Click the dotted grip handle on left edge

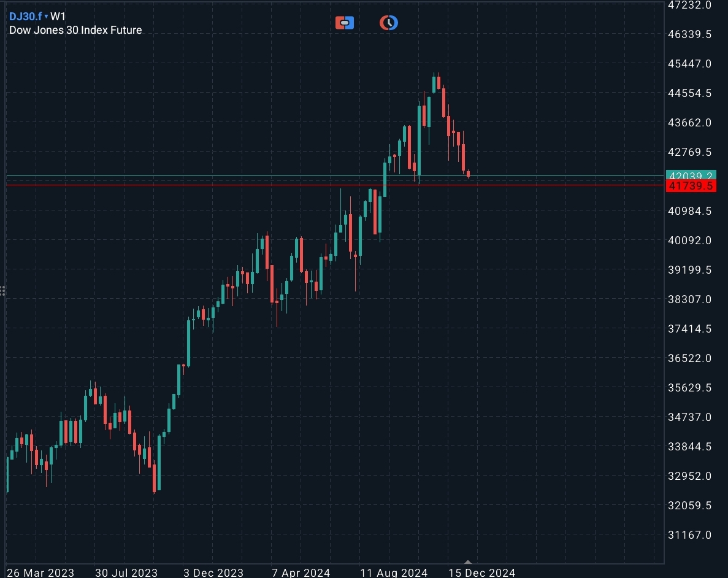click(2, 291)
